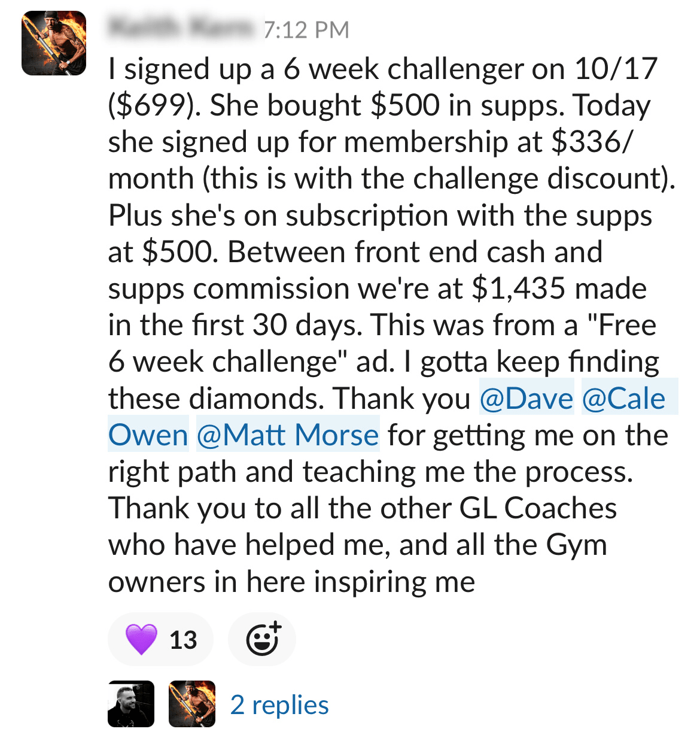Open the message author's profile avatar
The image size is (700, 744).
[54, 43]
